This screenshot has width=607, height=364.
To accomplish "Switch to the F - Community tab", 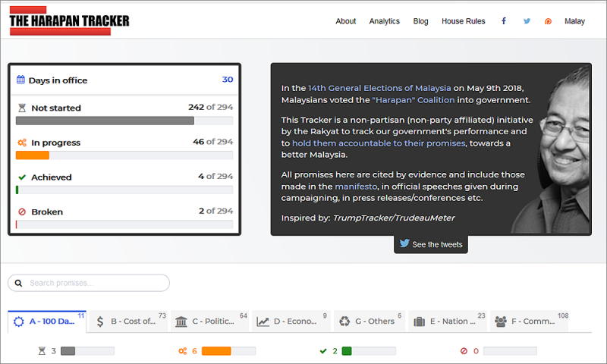I will point(529,322).
